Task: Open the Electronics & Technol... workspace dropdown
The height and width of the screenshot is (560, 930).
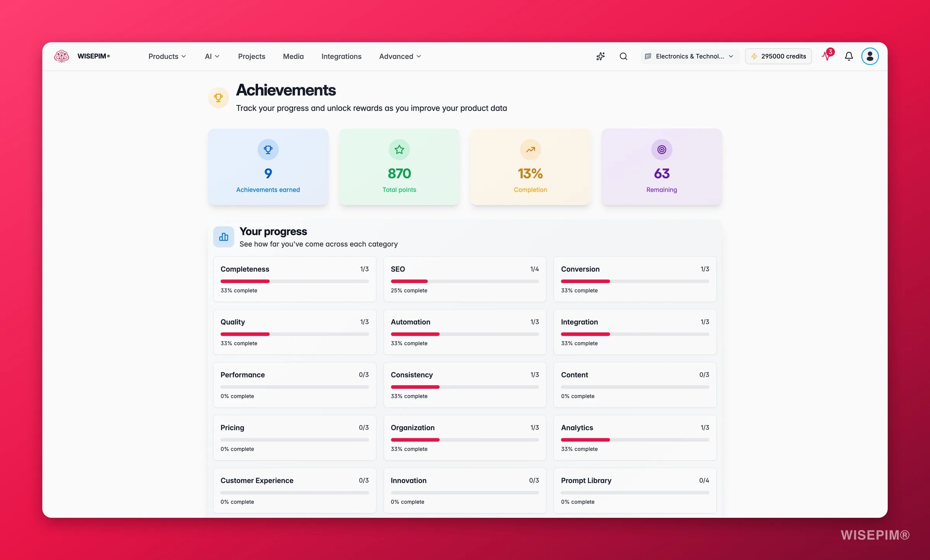Action: (x=690, y=56)
